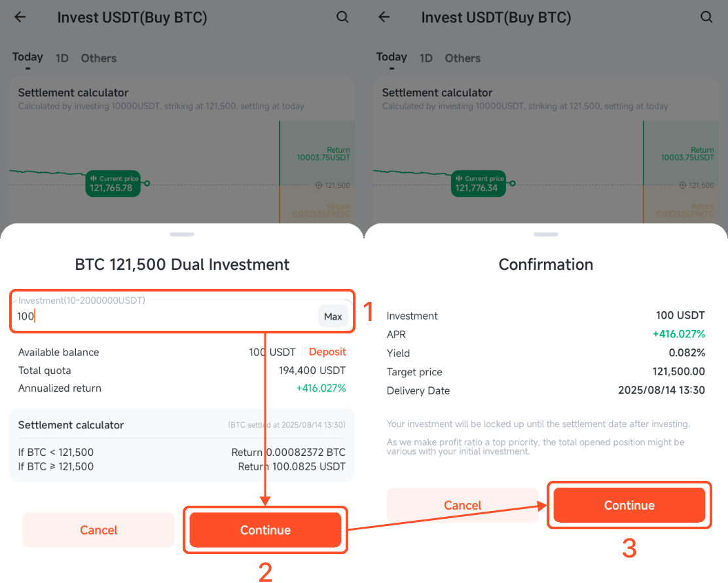This screenshot has height=583, width=728.
Task: Click the Investment amount input field
Action: [164, 316]
